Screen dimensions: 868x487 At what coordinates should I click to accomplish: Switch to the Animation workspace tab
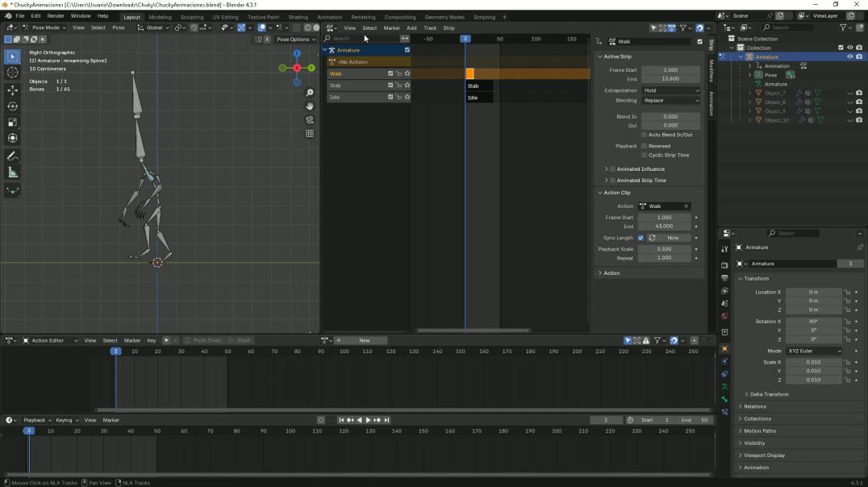pyautogui.click(x=328, y=16)
